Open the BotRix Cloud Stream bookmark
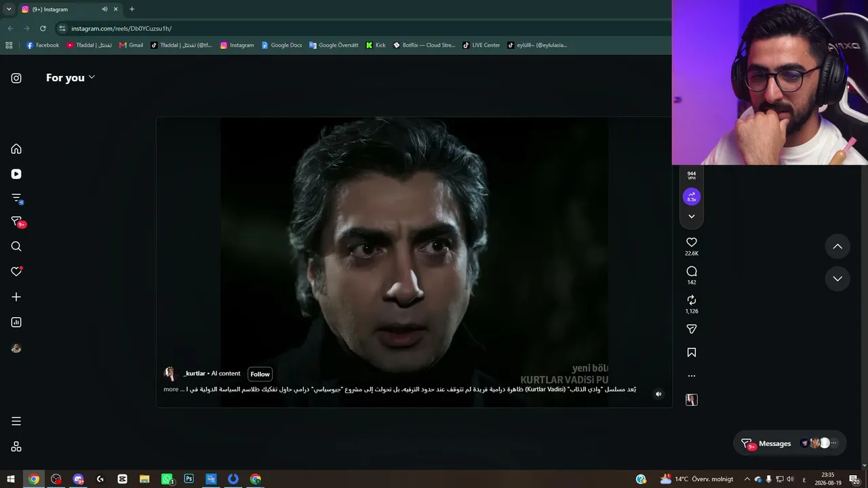868x488 pixels. coord(425,45)
